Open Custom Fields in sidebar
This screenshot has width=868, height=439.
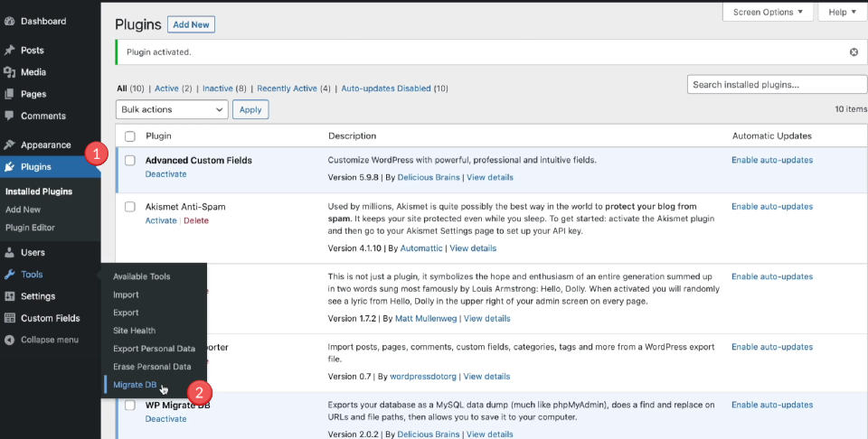[x=51, y=319]
